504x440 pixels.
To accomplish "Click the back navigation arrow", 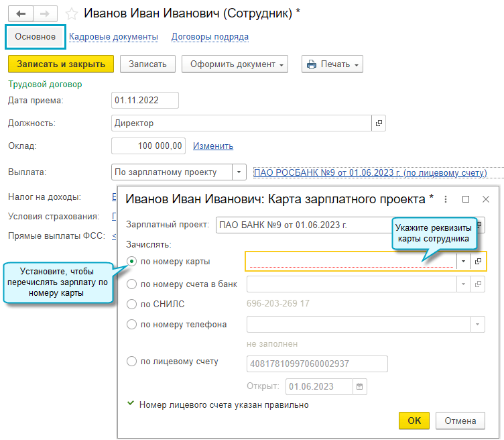I will (x=20, y=13).
